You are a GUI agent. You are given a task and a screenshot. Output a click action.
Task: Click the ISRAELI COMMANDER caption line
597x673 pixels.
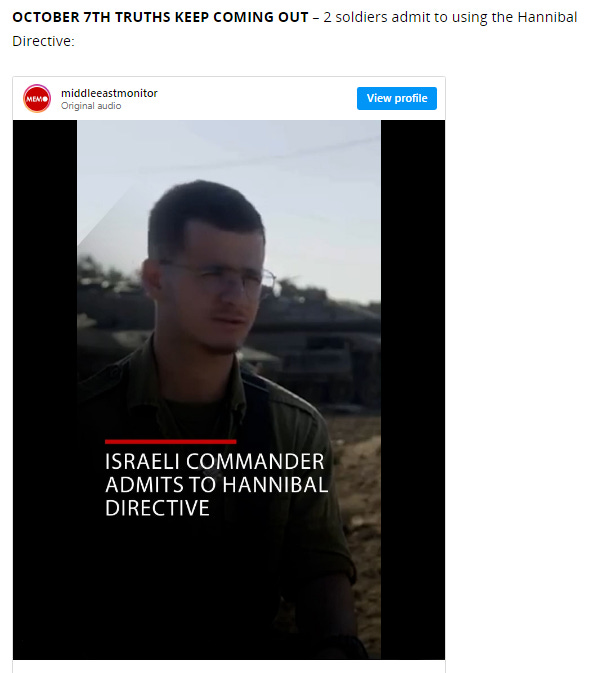point(215,462)
